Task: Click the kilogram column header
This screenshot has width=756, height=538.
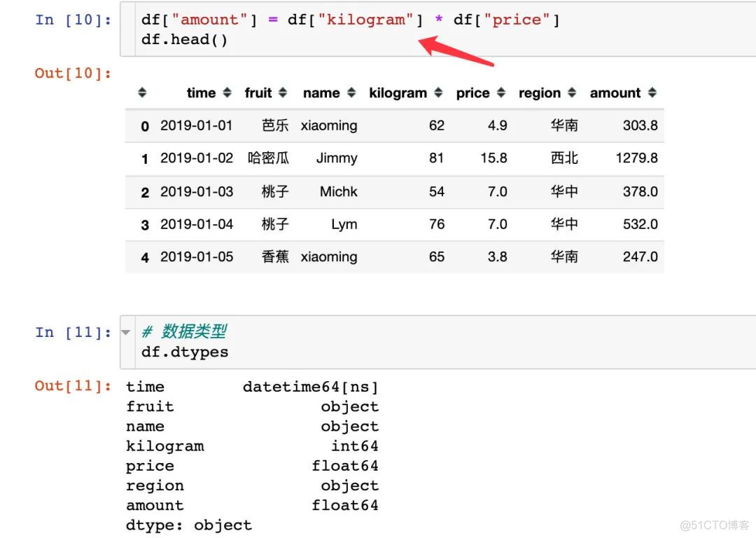Action: (398, 93)
